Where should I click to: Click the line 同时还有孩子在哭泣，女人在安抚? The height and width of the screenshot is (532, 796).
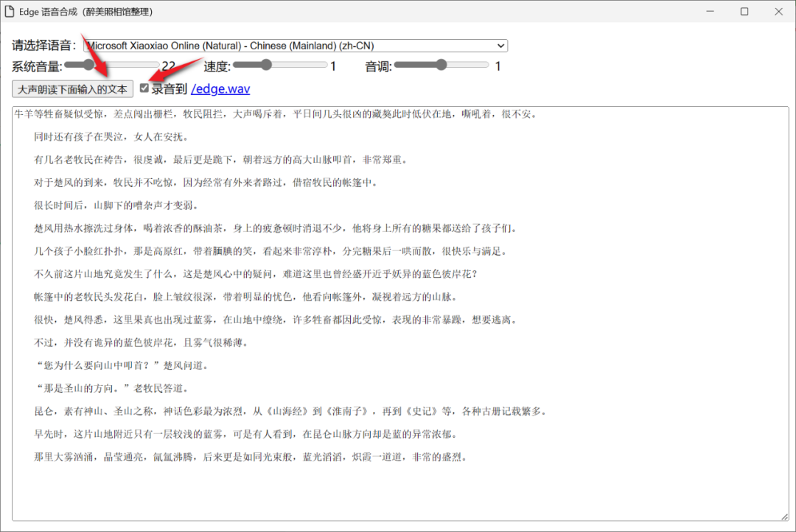pyautogui.click(x=111, y=137)
